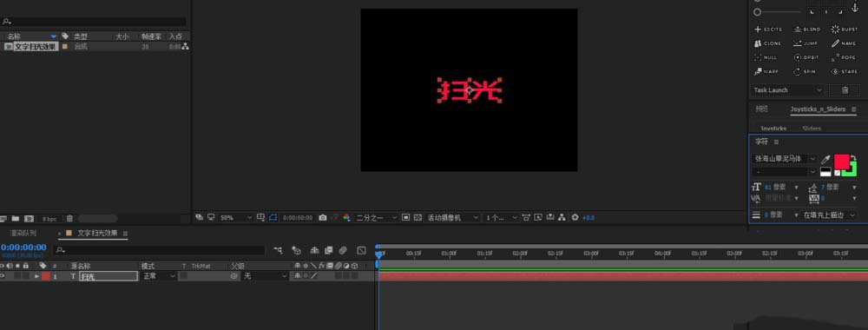Create new folder in project panel

(16, 219)
